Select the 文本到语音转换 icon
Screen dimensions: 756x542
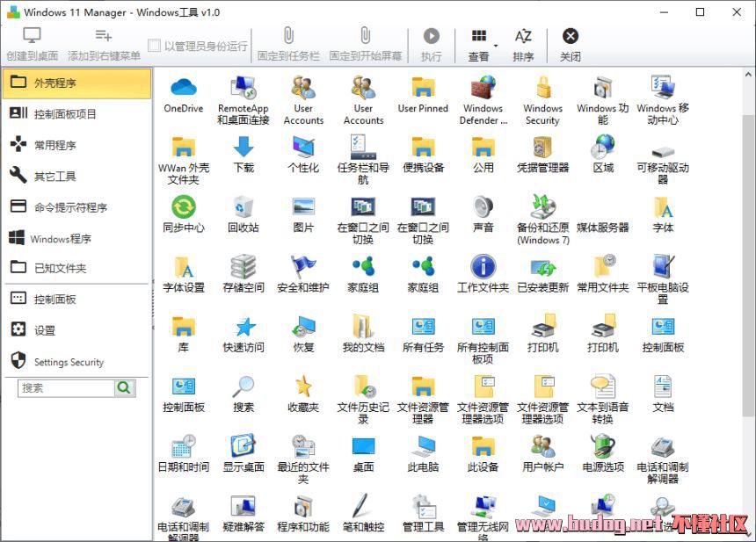coord(603,386)
